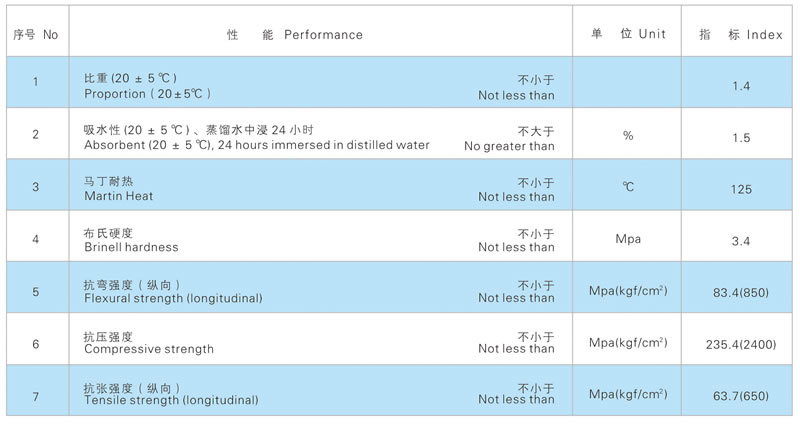
Task: Click the index value 125
Action: (x=741, y=189)
